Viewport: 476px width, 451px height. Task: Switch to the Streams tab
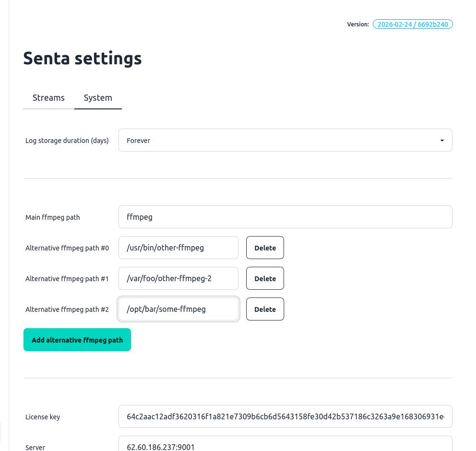click(48, 98)
